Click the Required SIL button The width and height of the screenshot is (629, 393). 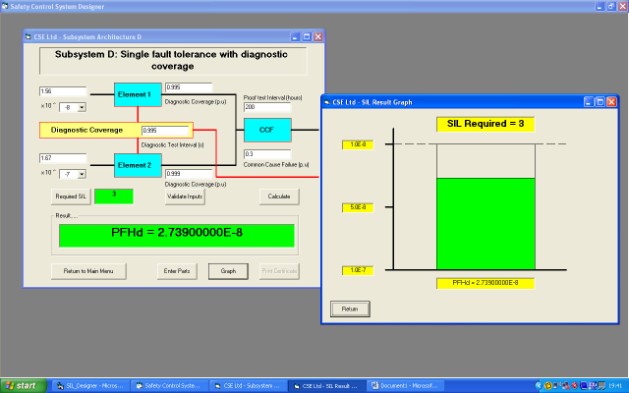tap(71, 196)
